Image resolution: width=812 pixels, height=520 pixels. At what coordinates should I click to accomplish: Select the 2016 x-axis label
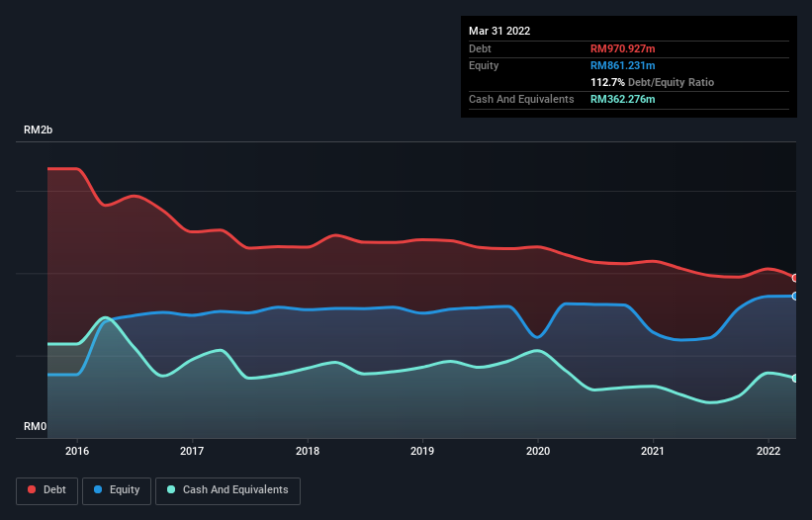77,451
